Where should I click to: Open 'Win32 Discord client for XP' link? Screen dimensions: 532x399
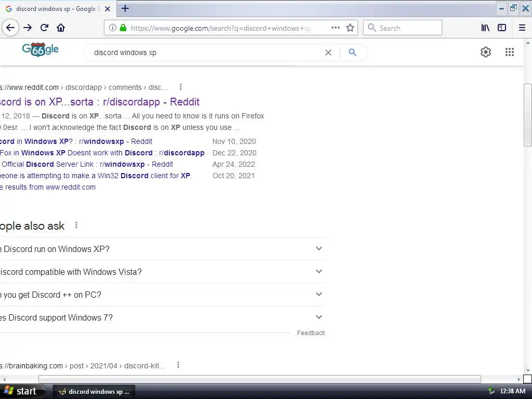coord(96,176)
